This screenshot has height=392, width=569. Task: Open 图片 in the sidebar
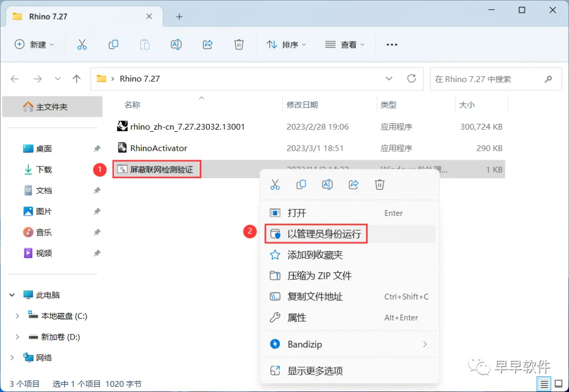coord(44,211)
